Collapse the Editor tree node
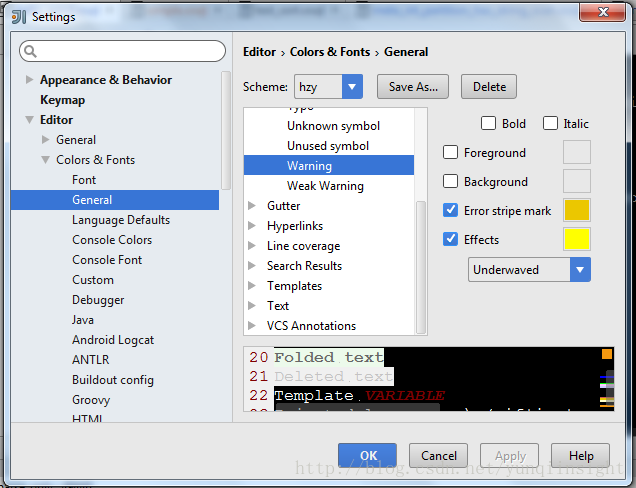 pos(29,120)
